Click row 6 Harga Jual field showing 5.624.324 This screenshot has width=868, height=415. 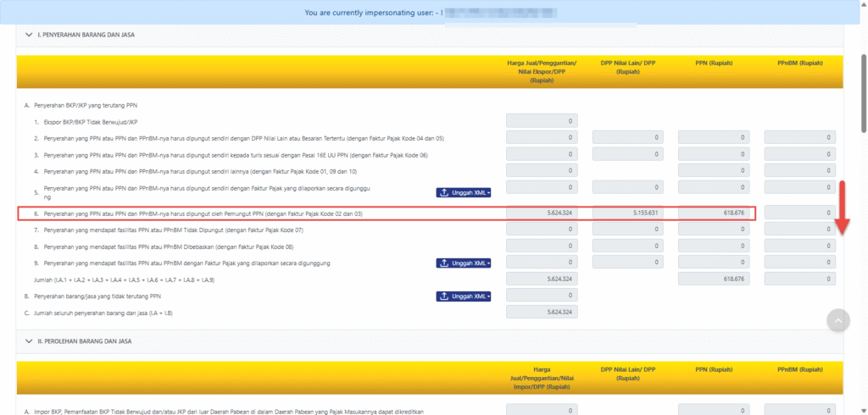tap(542, 213)
